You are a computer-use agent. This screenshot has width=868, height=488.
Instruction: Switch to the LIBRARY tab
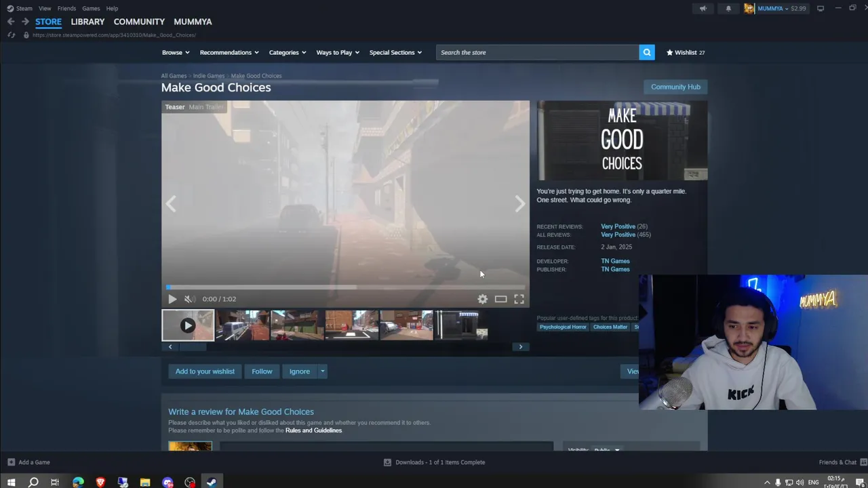point(87,22)
